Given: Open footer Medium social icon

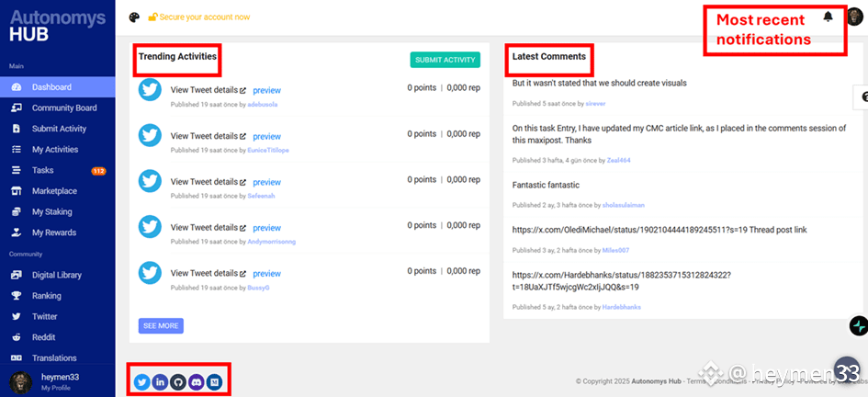Looking at the screenshot, I should click(214, 382).
